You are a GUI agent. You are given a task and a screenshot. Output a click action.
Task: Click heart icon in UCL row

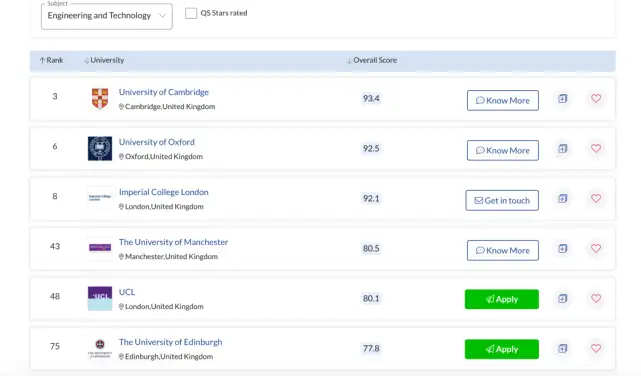[x=596, y=298]
